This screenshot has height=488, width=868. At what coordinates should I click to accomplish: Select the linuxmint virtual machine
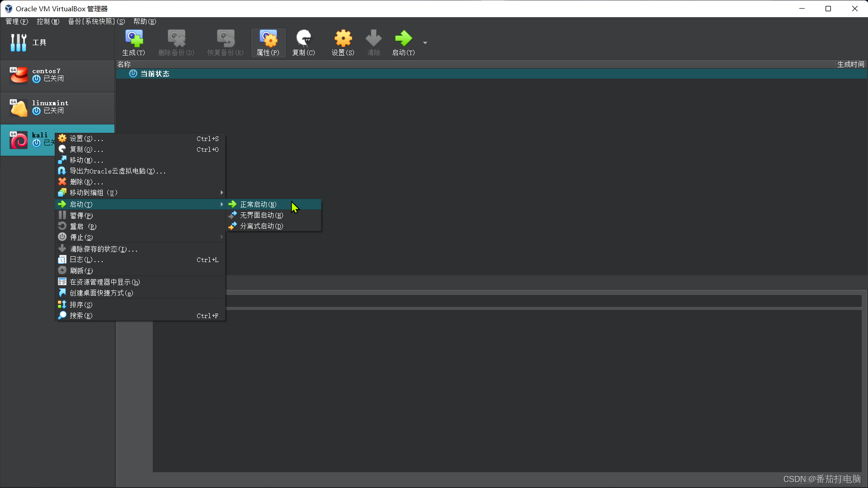(57, 107)
